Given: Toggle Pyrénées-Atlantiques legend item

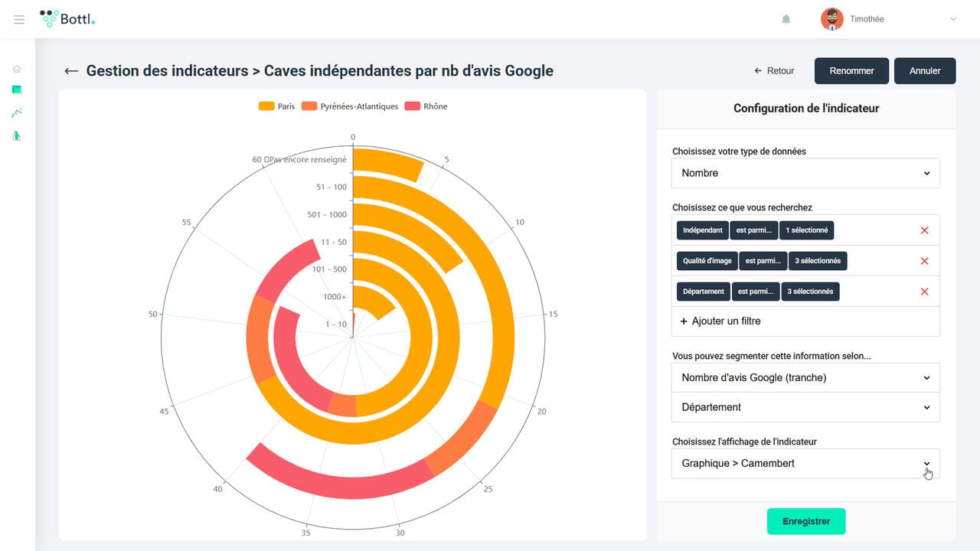Looking at the screenshot, I should click(x=350, y=106).
